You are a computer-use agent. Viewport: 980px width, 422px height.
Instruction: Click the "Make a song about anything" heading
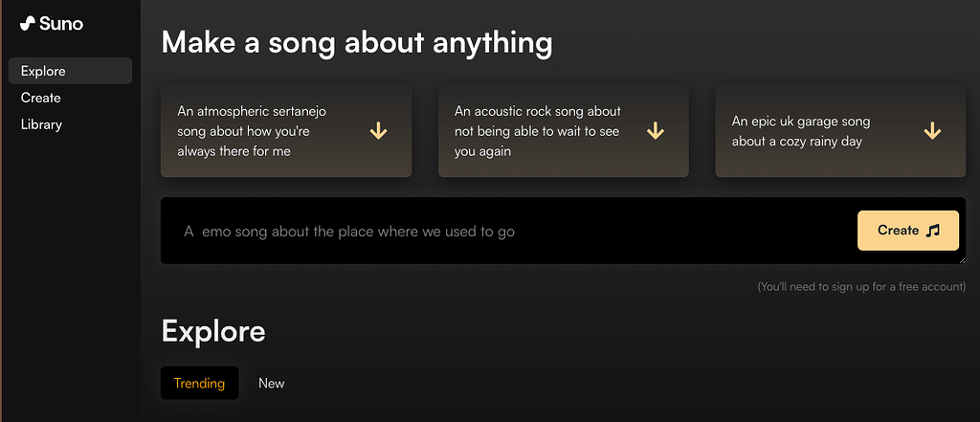click(x=357, y=42)
